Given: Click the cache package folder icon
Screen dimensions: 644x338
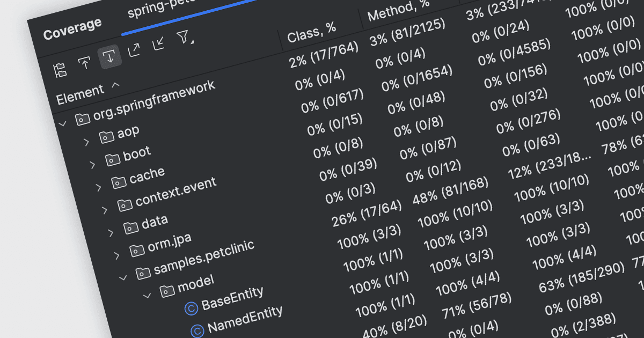Looking at the screenshot, I should point(118,182).
